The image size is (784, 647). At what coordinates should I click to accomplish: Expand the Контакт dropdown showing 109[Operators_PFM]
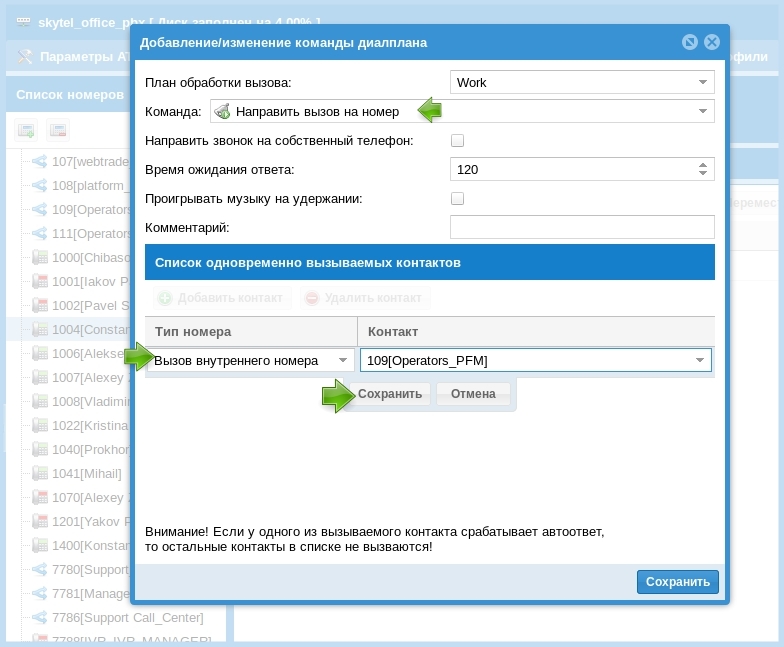(700, 360)
